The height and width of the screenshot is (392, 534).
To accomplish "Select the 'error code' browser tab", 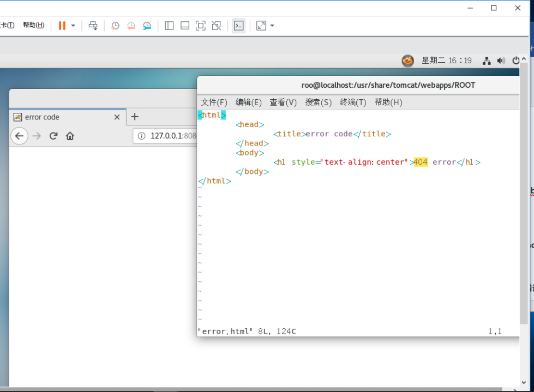I will tap(68, 117).
